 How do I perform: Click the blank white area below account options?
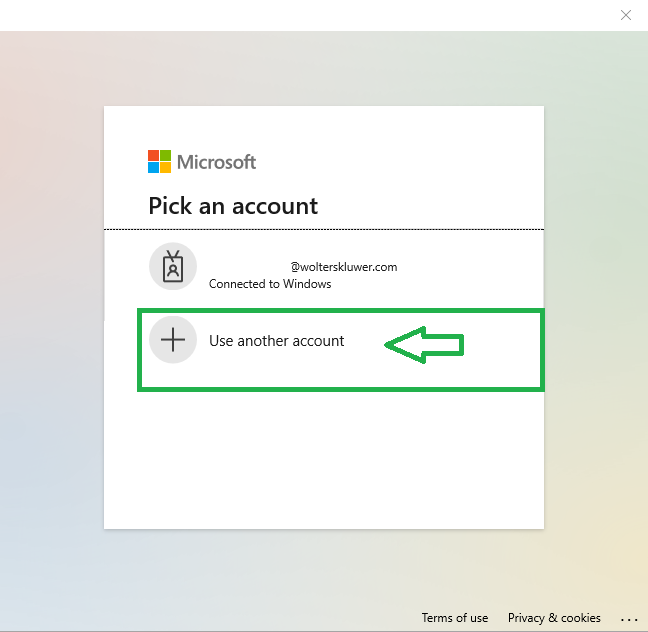[324, 460]
